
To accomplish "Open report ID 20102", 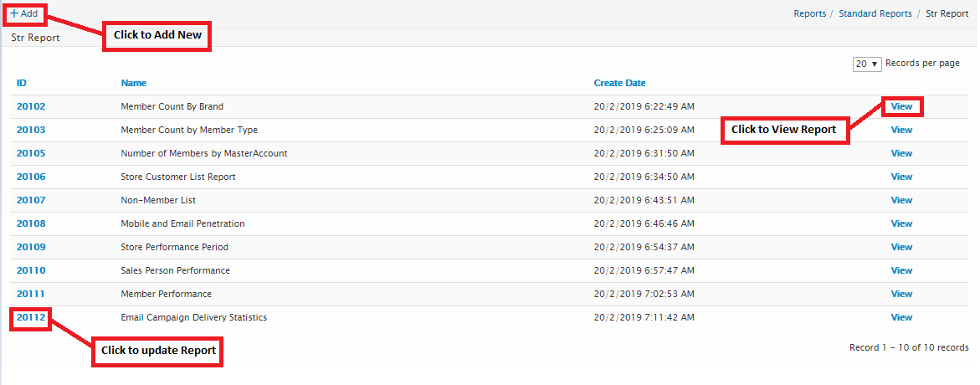I will click(31, 106).
